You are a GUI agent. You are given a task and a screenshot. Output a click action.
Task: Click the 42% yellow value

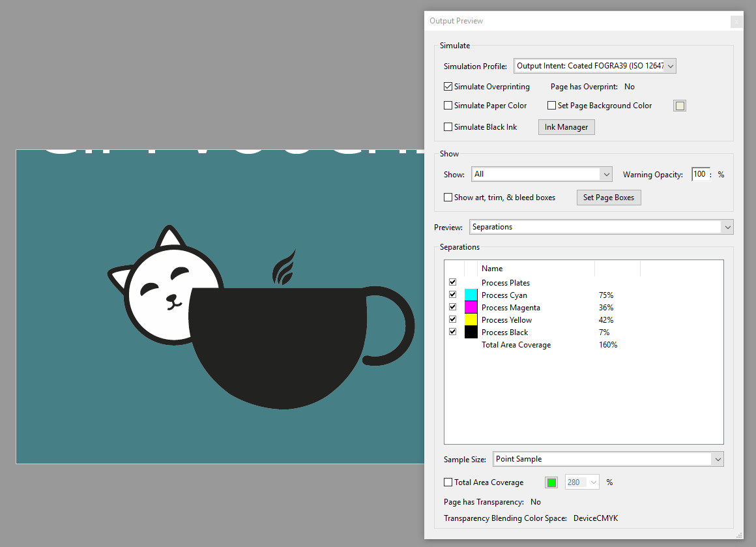[606, 320]
